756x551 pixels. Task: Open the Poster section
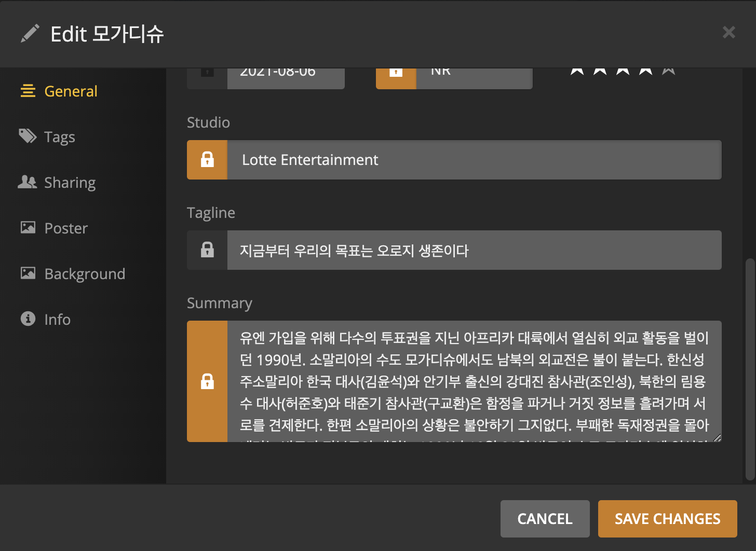65,228
